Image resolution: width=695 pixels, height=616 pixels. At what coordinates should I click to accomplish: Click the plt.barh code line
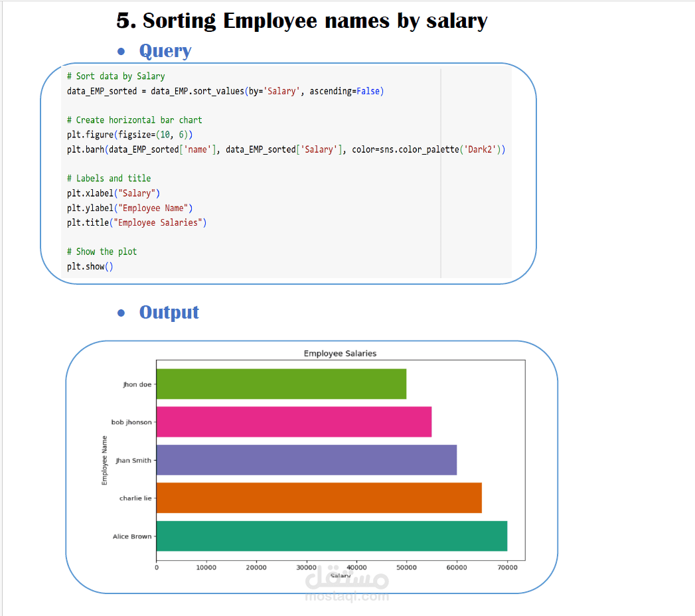click(x=286, y=149)
